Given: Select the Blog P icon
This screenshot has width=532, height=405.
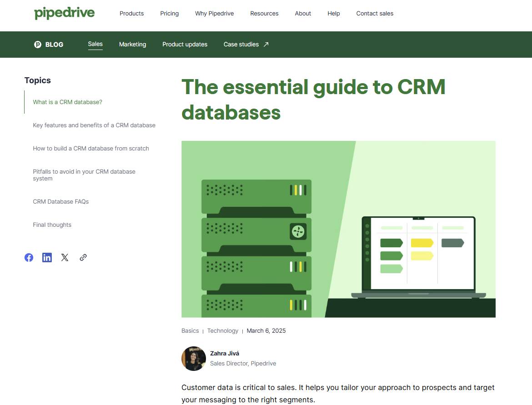Looking at the screenshot, I should point(38,44).
